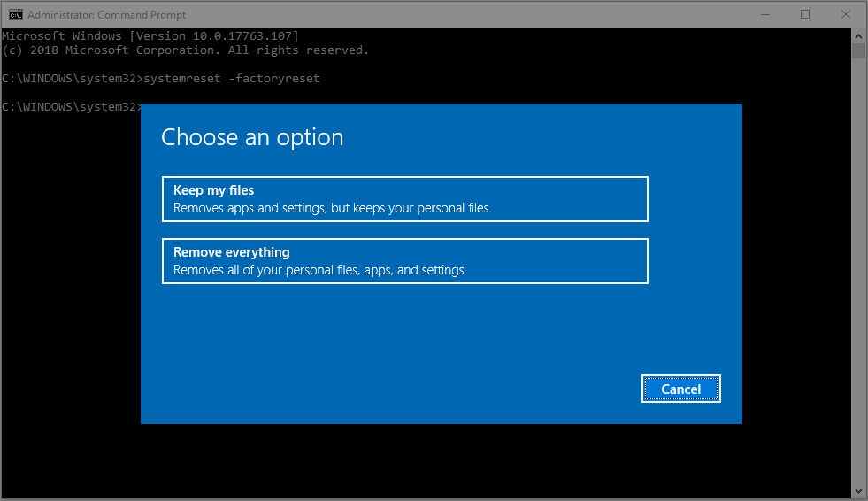Click the 'Removes all of your personal files' description
The width and height of the screenshot is (868, 501).
(x=319, y=270)
